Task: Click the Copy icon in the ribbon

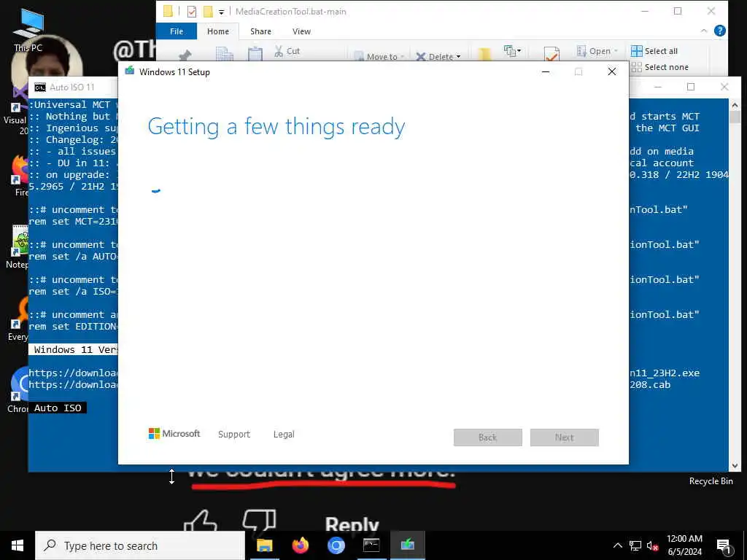Action: [x=224, y=54]
